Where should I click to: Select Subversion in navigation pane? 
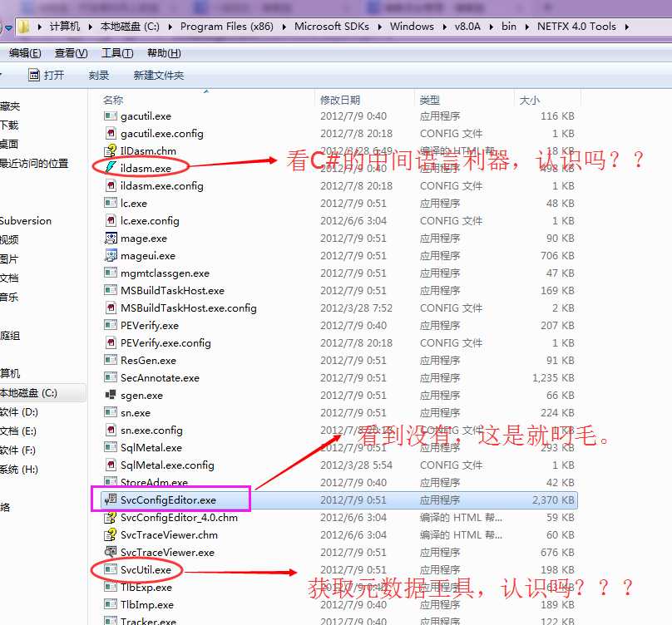pyautogui.click(x=26, y=220)
